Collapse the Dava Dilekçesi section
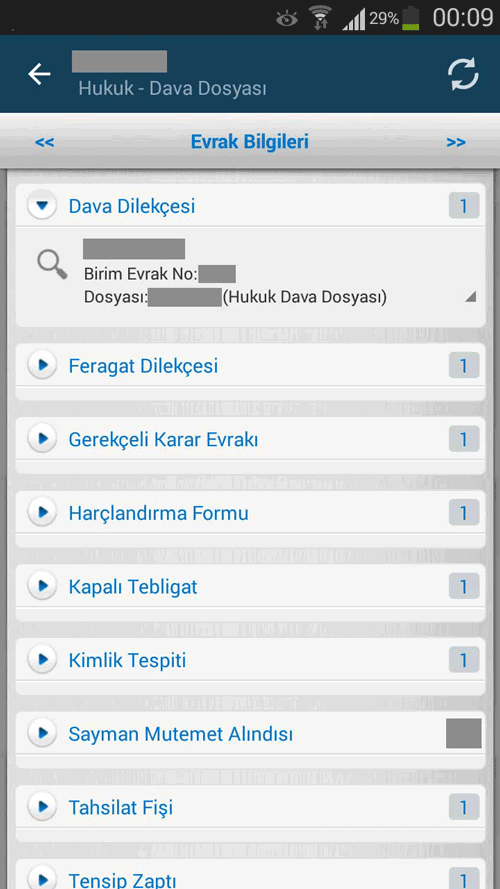Screen dimensions: 500x889 (x=42, y=206)
